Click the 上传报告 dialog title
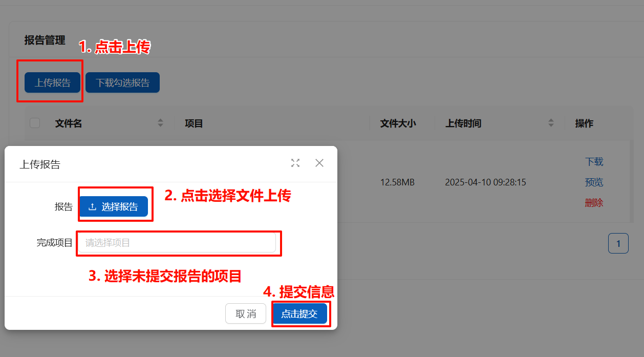This screenshot has height=357, width=644. [x=40, y=164]
